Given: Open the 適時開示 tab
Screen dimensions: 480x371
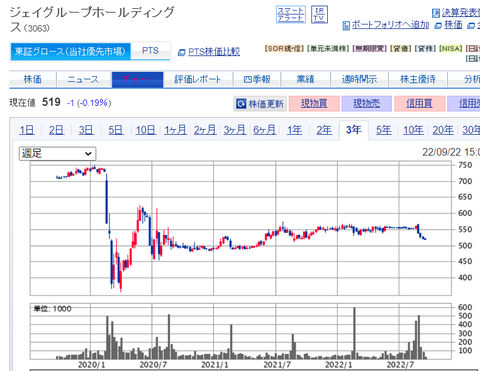Looking at the screenshot, I should pyautogui.click(x=359, y=79).
